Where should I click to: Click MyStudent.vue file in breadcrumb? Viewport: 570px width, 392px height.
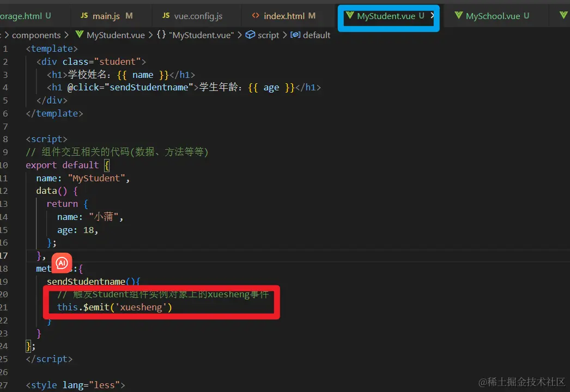[x=116, y=35]
